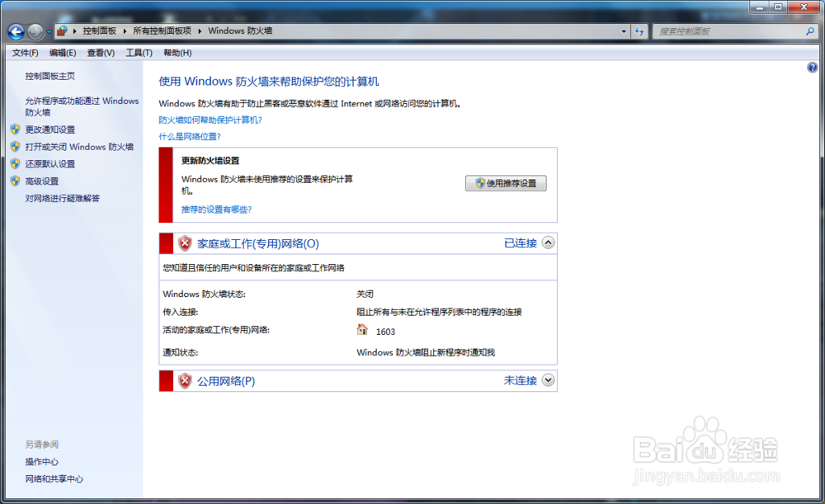Open the 查看(V) menu
The width and height of the screenshot is (825, 504).
coord(101,53)
